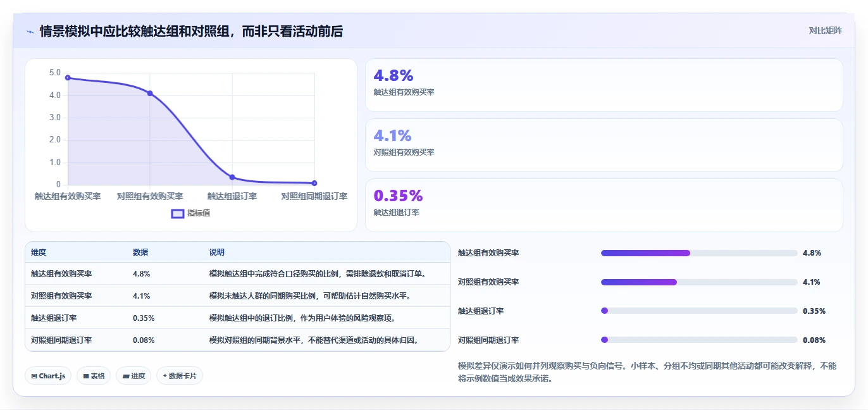
Task: Click the 对照组有效购买率 table row name
Action: coord(61,295)
